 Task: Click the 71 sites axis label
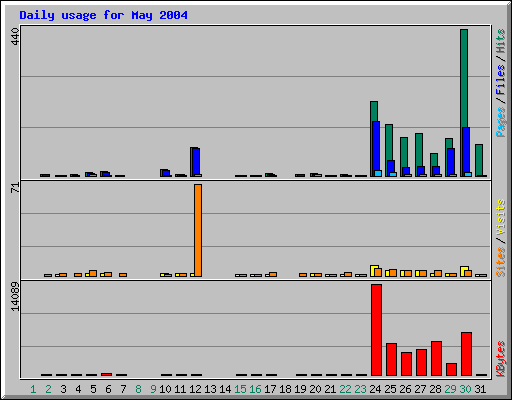pyautogui.click(x=15, y=188)
